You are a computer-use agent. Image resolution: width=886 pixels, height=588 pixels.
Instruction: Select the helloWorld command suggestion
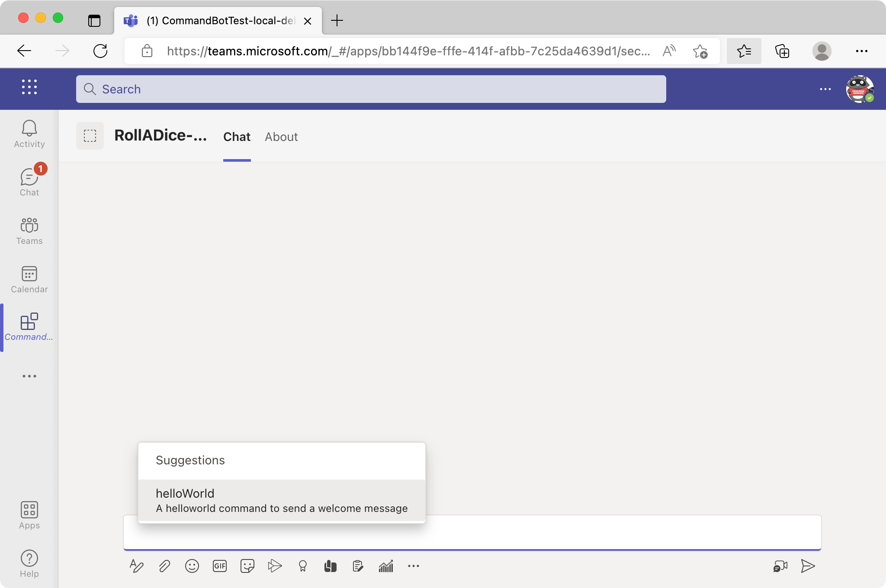282,501
